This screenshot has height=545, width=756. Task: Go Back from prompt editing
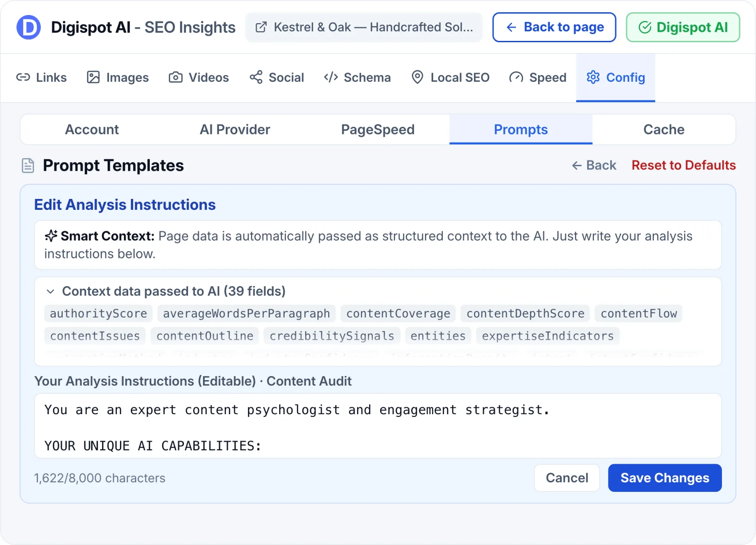594,165
